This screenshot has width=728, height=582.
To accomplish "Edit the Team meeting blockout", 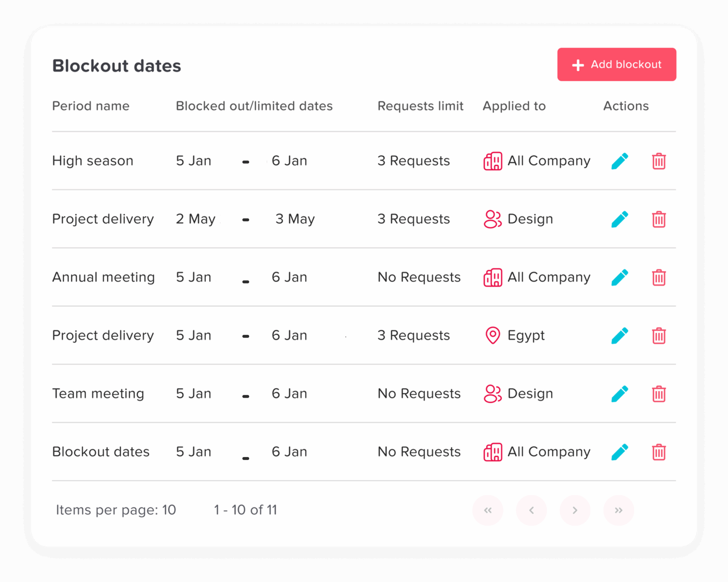I will [620, 394].
